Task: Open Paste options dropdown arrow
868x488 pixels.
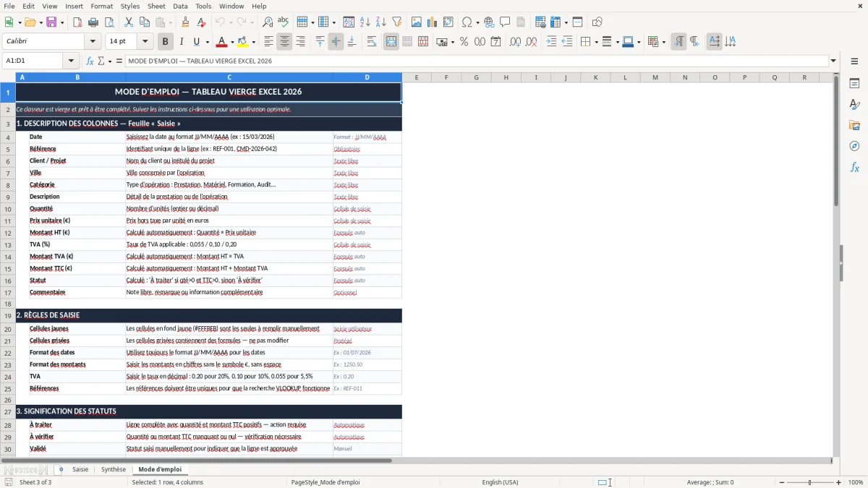Action: pyautogui.click(x=170, y=22)
